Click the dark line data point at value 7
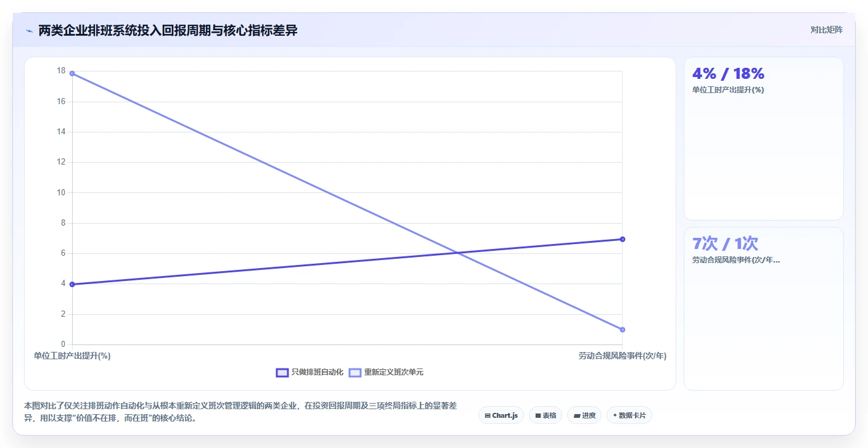 point(623,239)
